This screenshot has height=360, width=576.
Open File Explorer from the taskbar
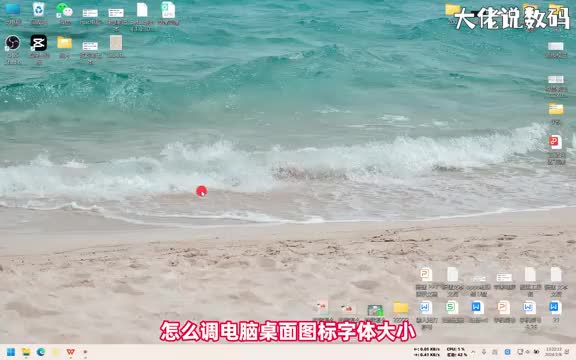click(26, 352)
